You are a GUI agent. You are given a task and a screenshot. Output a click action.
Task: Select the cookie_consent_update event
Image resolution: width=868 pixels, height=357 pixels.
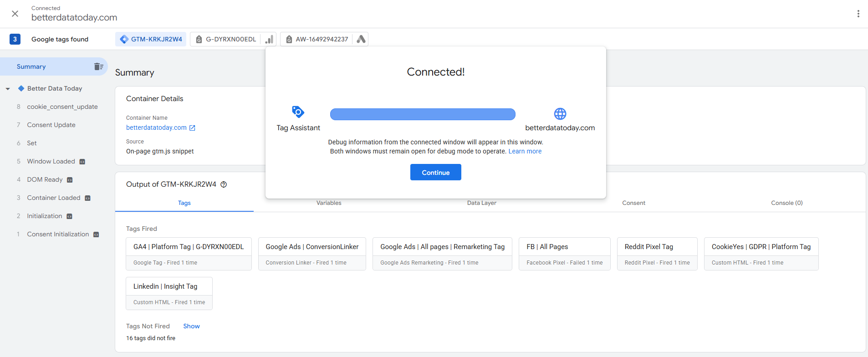(62, 107)
